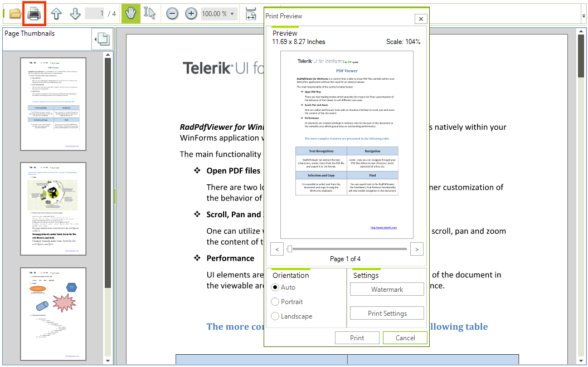
Task: Click 'Performance' heading in document
Action: click(x=230, y=258)
